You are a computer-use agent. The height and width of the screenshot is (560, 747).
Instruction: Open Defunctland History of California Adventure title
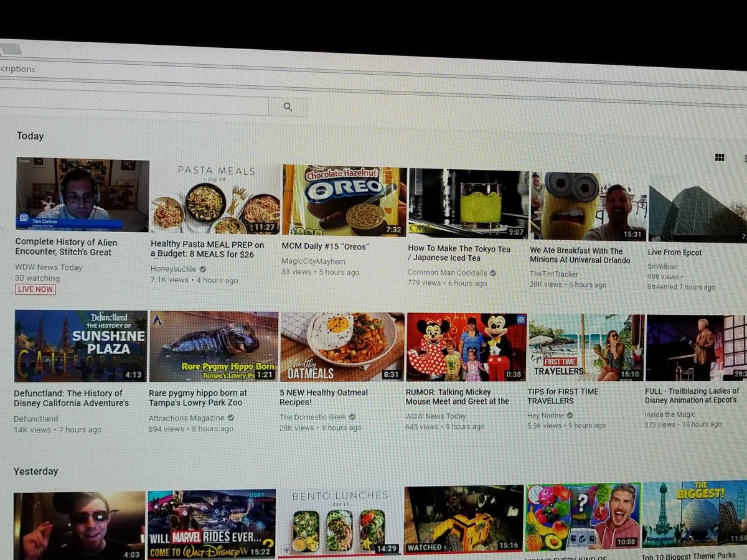[72, 398]
